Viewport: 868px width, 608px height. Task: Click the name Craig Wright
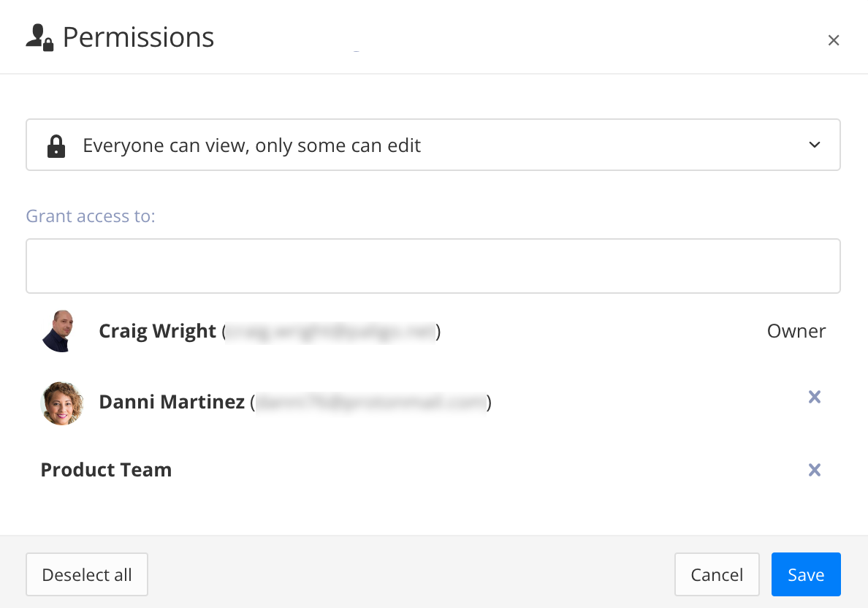coord(157,330)
